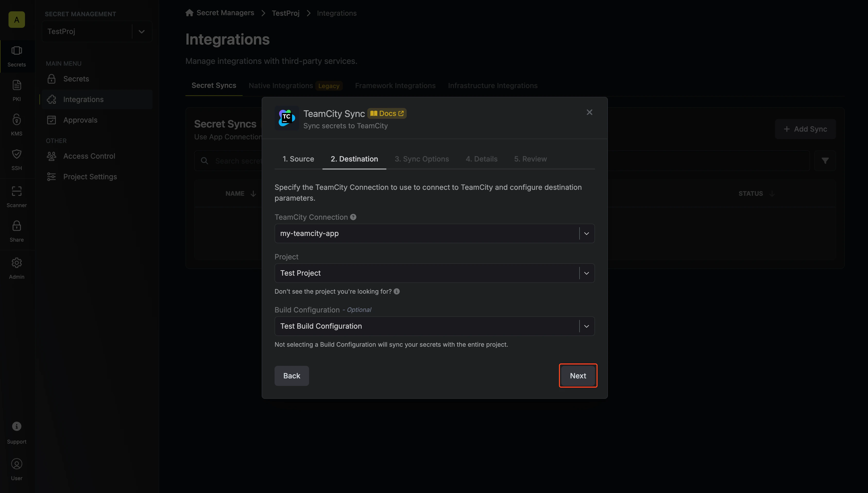This screenshot has height=493, width=868.
Task: Open the Admin gear icon
Action: tap(16, 263)
